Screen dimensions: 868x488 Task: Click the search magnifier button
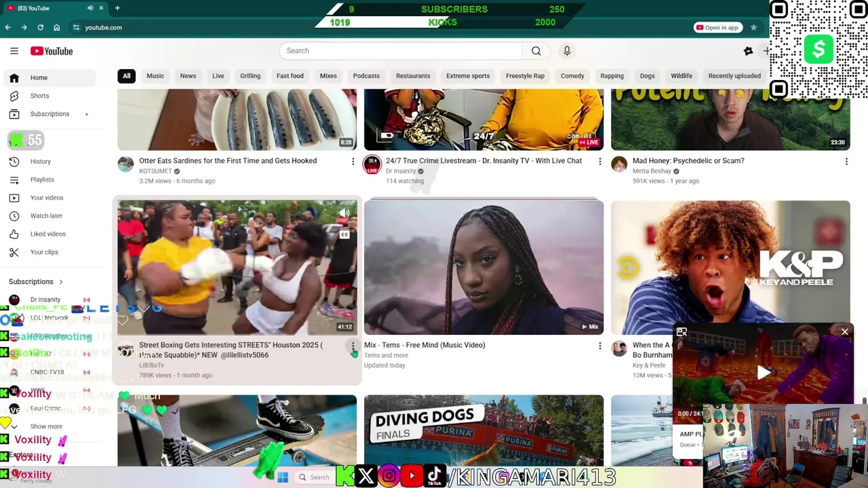tap(536, 51)
